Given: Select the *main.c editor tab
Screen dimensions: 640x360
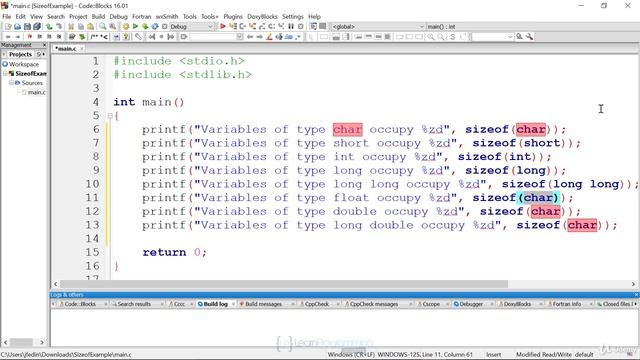Looking at the screenshot, I should pos(66,49).
